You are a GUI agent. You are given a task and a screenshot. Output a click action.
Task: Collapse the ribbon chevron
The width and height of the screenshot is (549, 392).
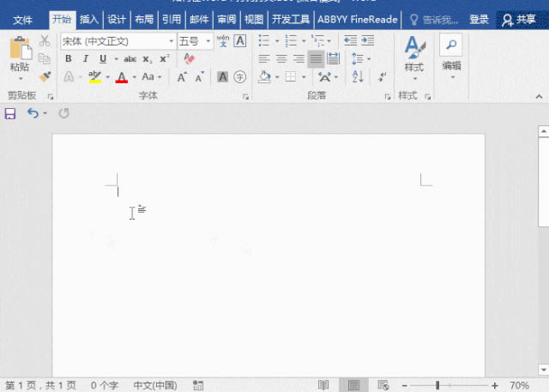[x=540, y=97]
